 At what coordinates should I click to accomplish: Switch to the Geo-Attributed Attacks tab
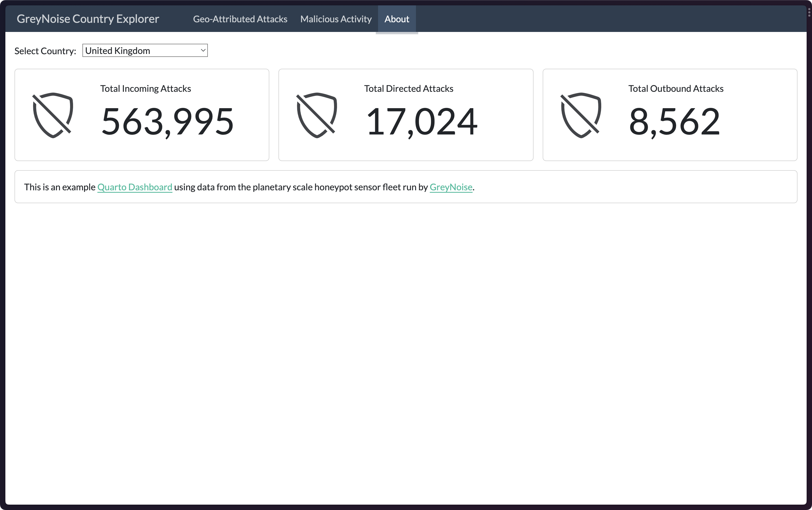pos(240,19)
